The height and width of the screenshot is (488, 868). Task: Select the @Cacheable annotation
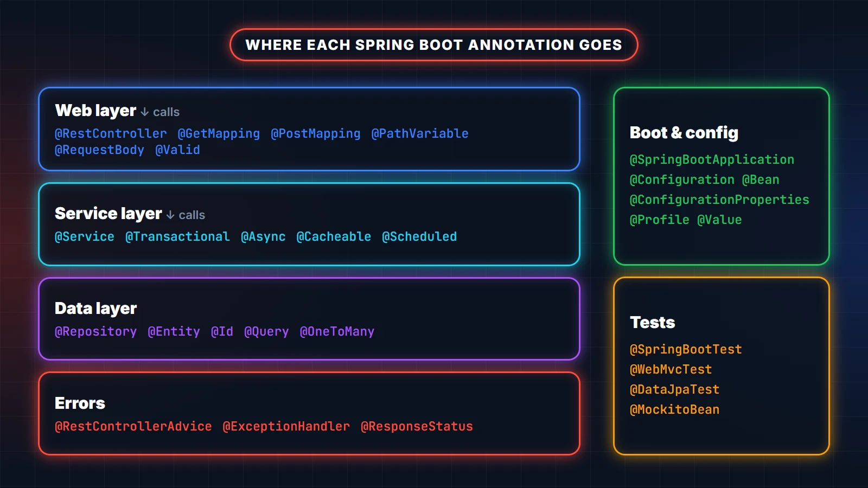pyautogui.click(x=334, y=236)
